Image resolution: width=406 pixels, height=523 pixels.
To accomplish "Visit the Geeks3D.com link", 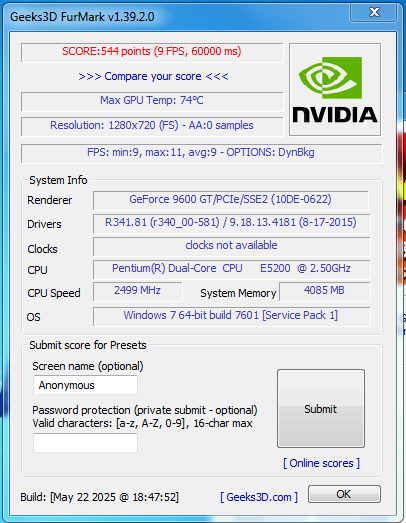I will pyautogui.click(x=259, y=497).
